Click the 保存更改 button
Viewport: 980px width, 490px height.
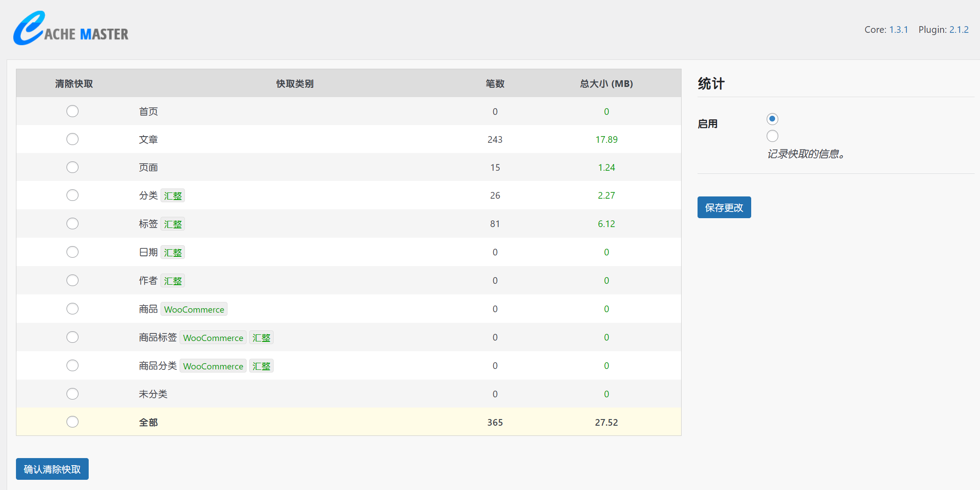tap(724, 207)
